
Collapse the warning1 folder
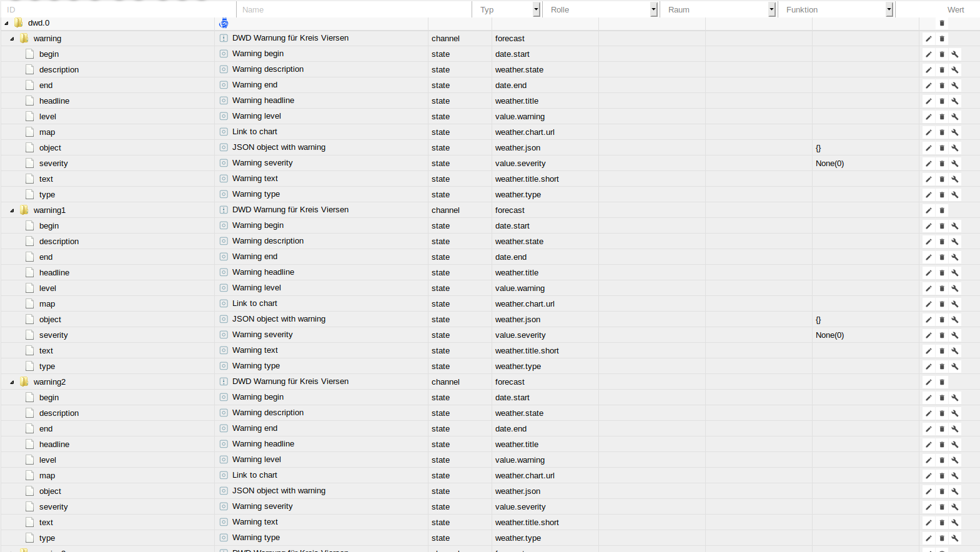point(12,210)
